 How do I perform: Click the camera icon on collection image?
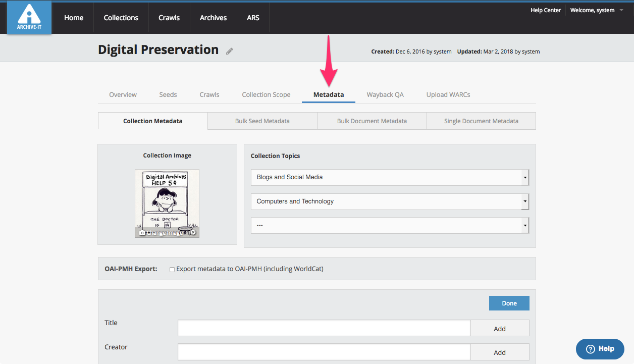point(142,233)
